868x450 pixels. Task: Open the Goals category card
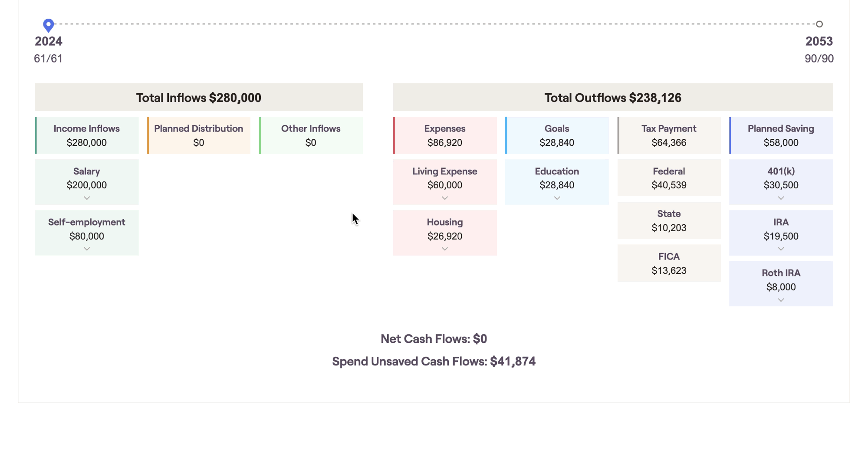click(x=557, y=135)
